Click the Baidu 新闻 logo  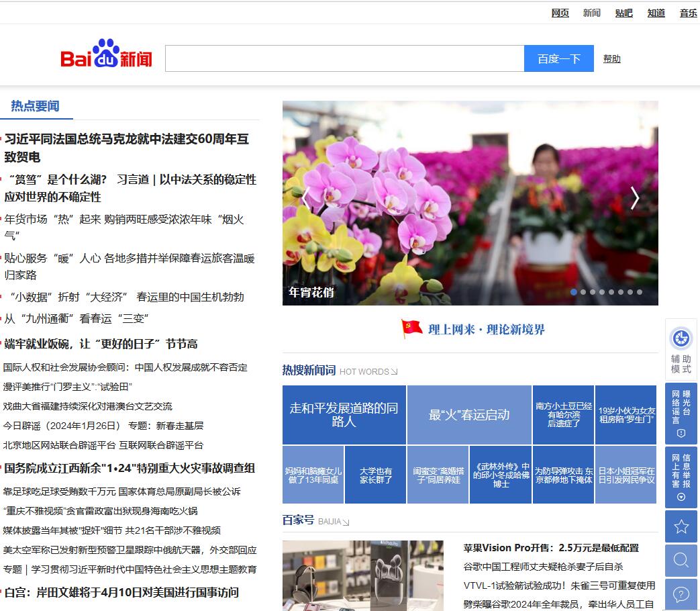[x=107, y=57]
